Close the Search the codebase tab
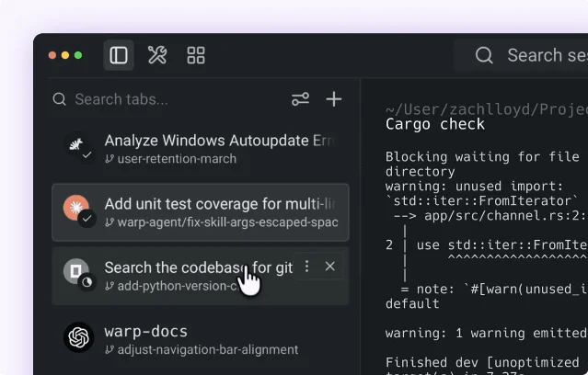The height and width of the screenshot is (375, 588). pyautogui.click(x=330, y=267)
